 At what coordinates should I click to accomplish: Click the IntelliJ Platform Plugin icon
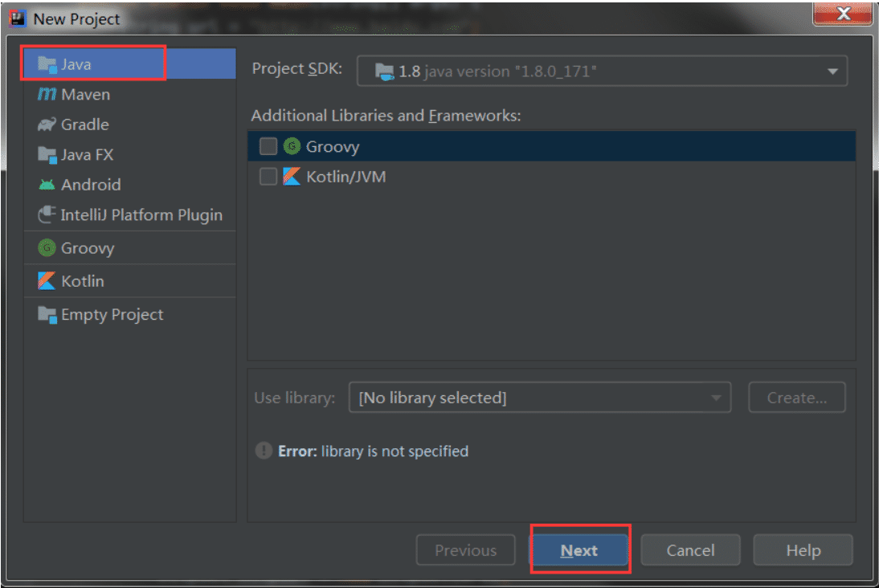tap(47, 215)
